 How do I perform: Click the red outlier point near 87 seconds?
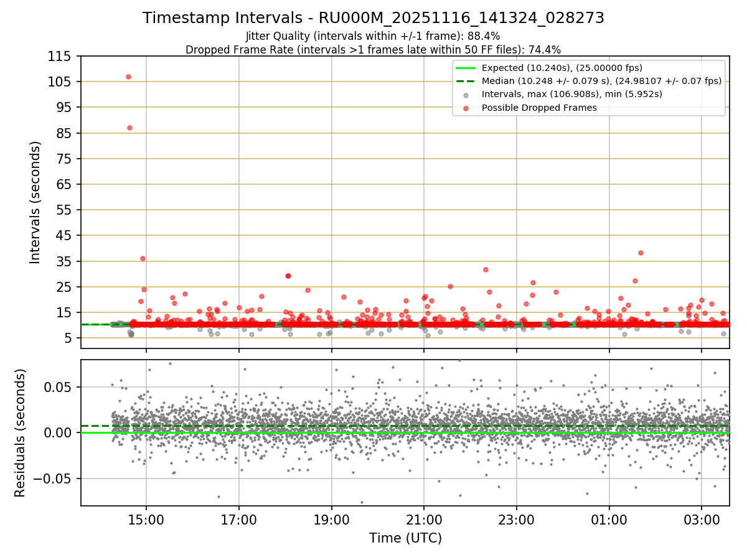coord(129,128)
